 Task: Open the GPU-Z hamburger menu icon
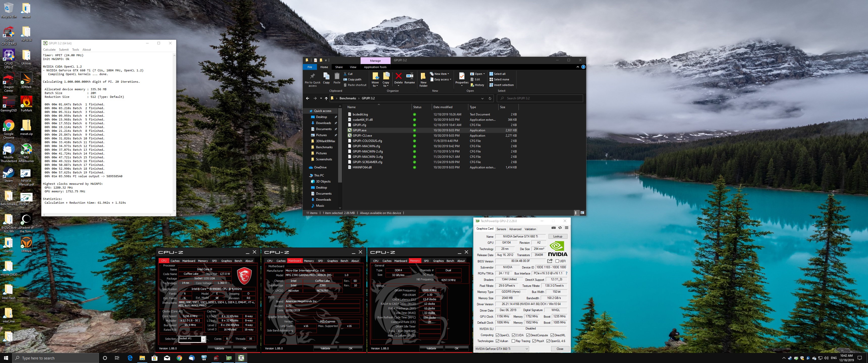click(x=566, y=228)
